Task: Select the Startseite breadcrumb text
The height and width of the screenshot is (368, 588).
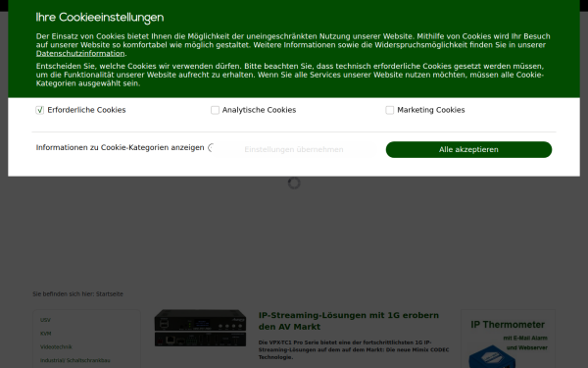Action: tap(110, 294)
